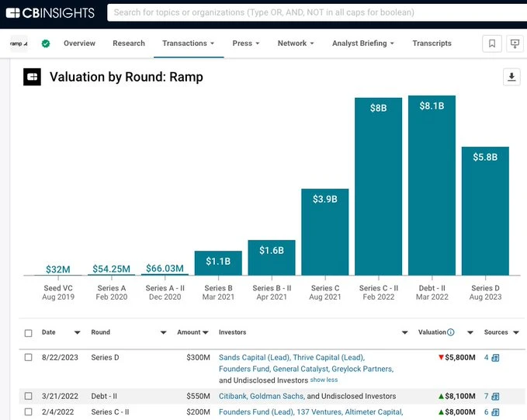Open the valuation info tooltip icon
The height and width of the screenshot is (420, 527).
(x=451, y=332)
